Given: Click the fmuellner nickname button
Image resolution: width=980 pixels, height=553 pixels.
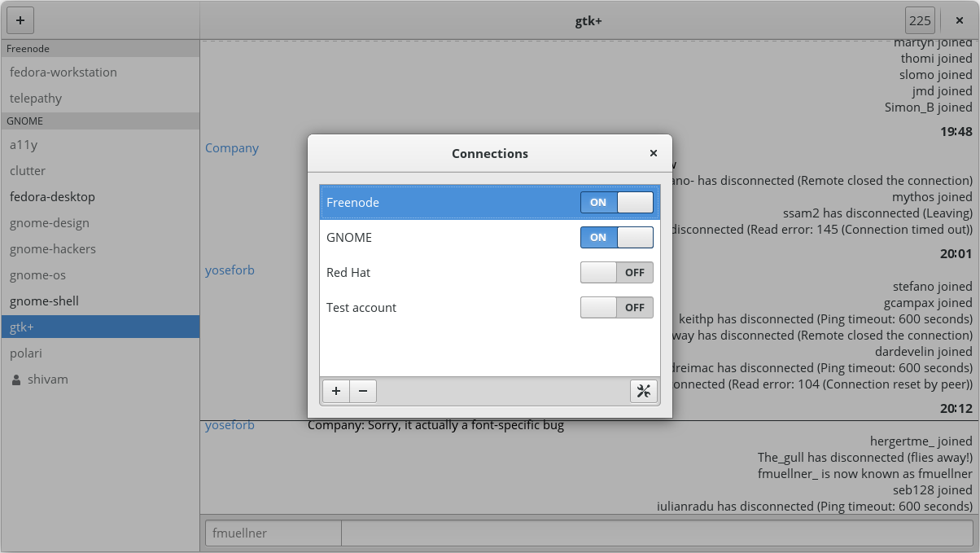Looking at the screenshot, I should coord(273,533).
